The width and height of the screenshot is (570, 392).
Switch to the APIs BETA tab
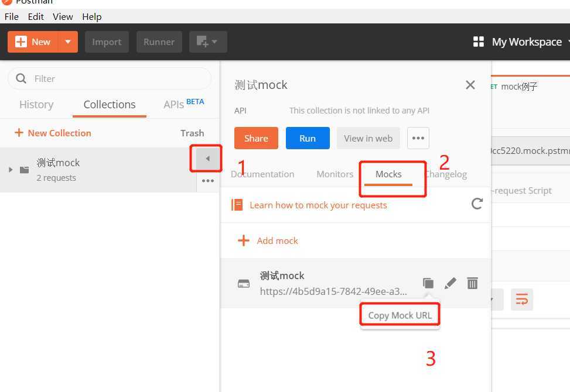click(x=183, y=104)
